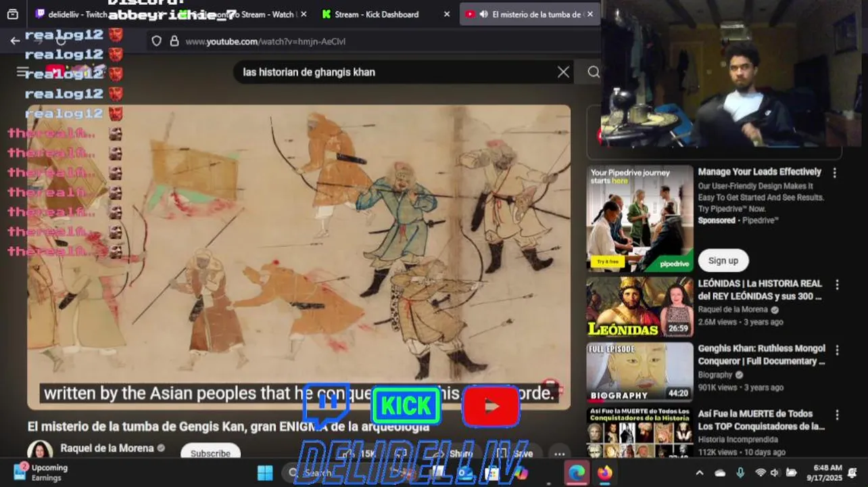Open the microphone tray icon
Image resolution: width=868 pixels, height=487 pixels.
740,473
